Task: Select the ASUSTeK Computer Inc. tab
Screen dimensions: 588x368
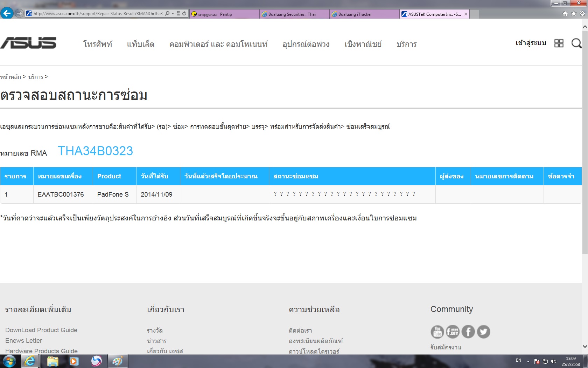Action: click(x=434, y=14)
